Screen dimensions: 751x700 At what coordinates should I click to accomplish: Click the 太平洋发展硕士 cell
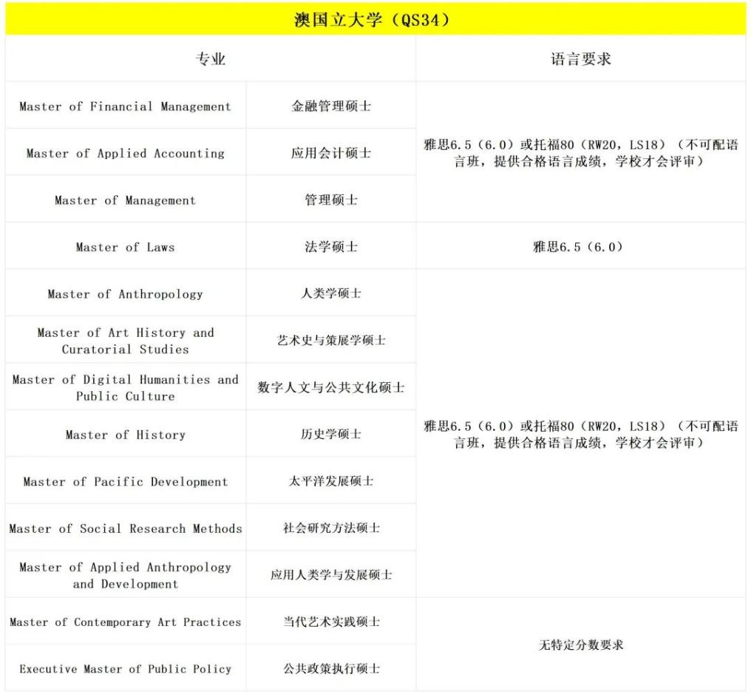331,480
